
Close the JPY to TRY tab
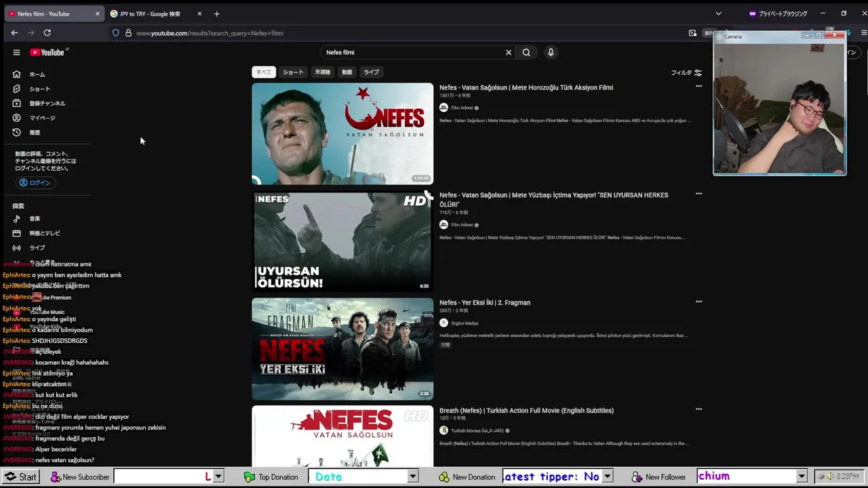(199, 14)
